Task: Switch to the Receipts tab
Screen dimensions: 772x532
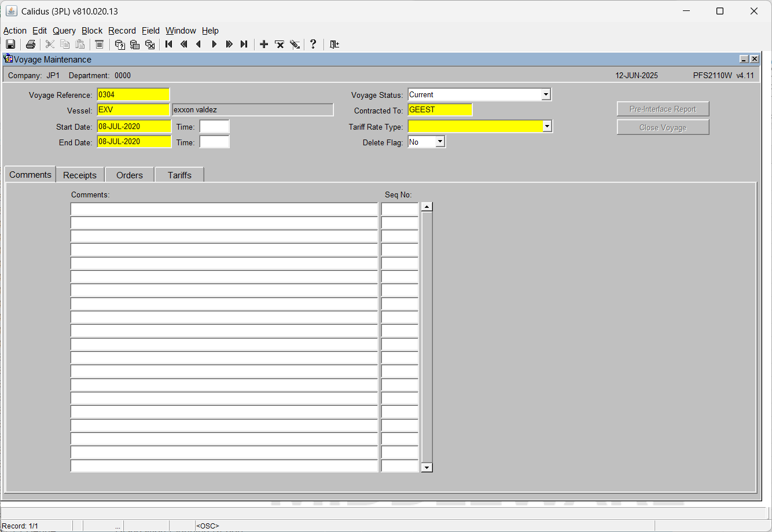Action: click(80, 175)
